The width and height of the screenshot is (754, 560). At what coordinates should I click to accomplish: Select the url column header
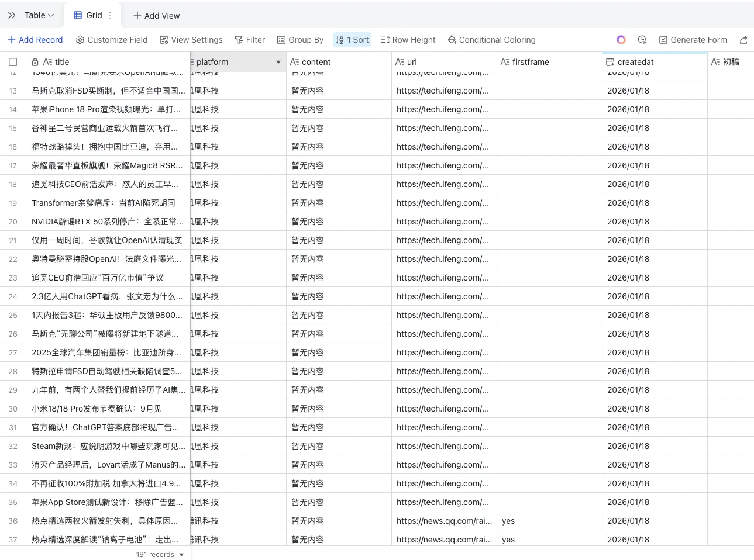click(445, 62)
